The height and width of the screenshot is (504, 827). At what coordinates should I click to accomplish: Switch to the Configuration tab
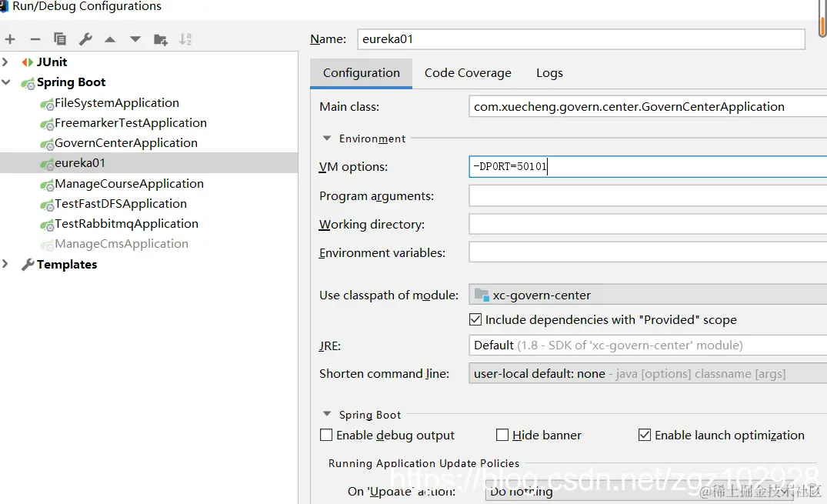[362, 73]
